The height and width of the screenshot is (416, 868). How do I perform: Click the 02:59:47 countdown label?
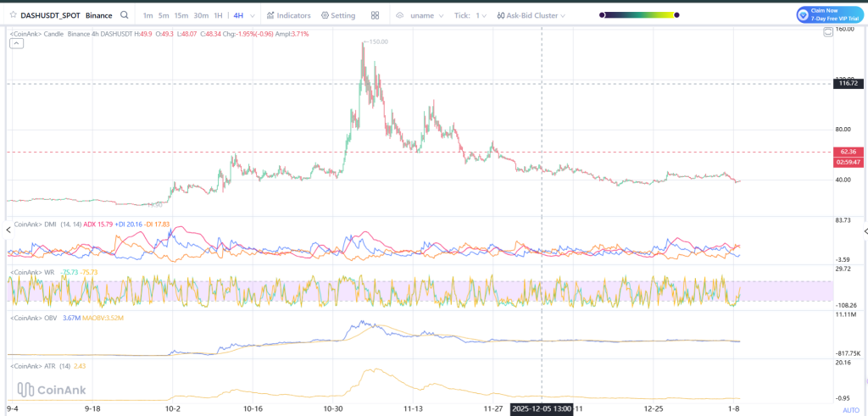(x=848, y=162)
